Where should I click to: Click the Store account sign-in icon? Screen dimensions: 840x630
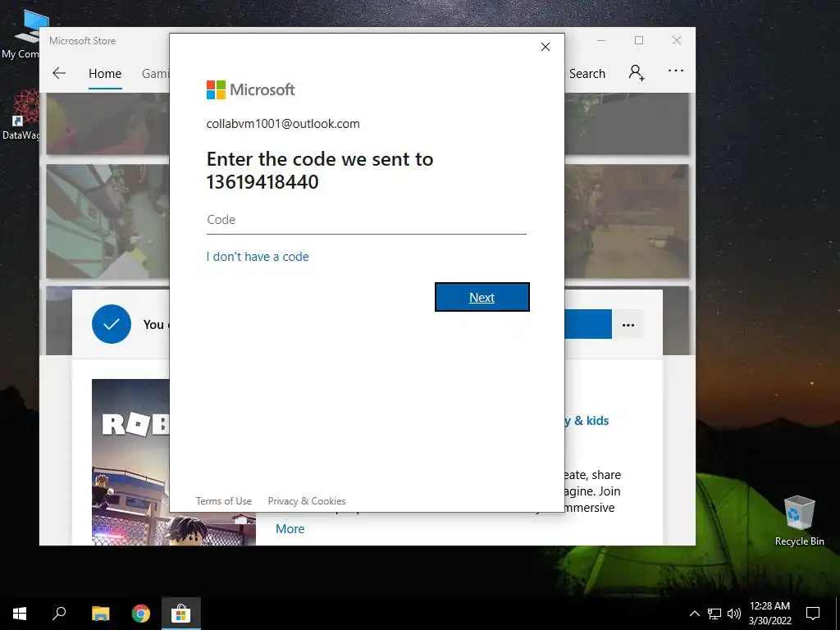(x=637, y=72)
